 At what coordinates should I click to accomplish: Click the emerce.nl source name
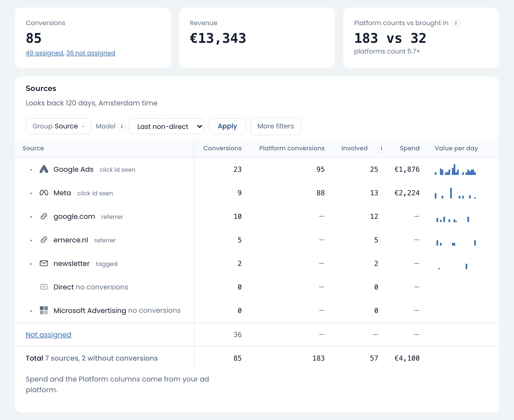71,240
